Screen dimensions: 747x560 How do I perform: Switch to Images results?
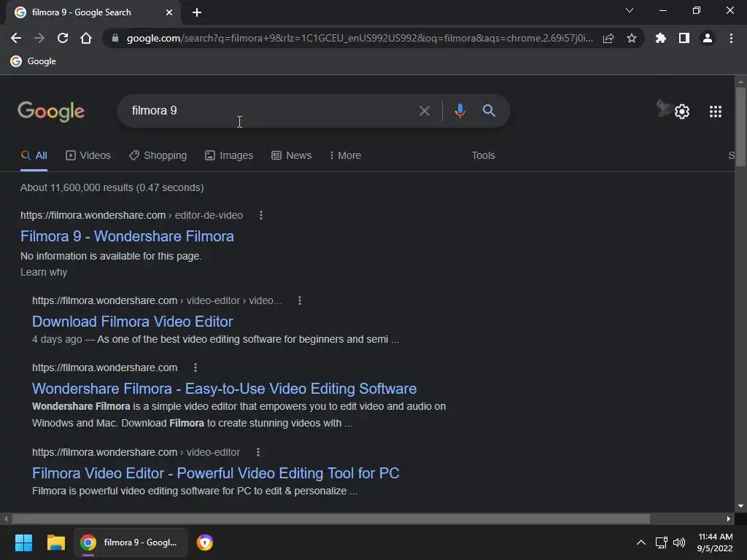click(x=229, y=156)
